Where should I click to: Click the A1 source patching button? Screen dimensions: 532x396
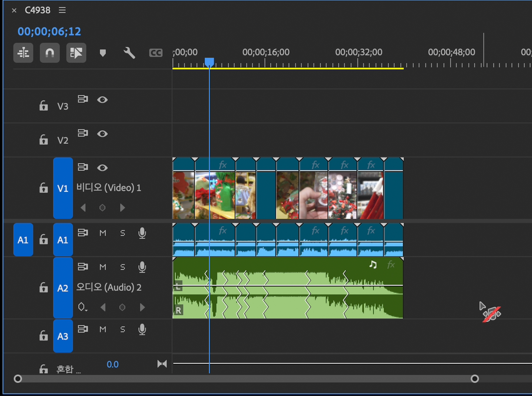23,240
